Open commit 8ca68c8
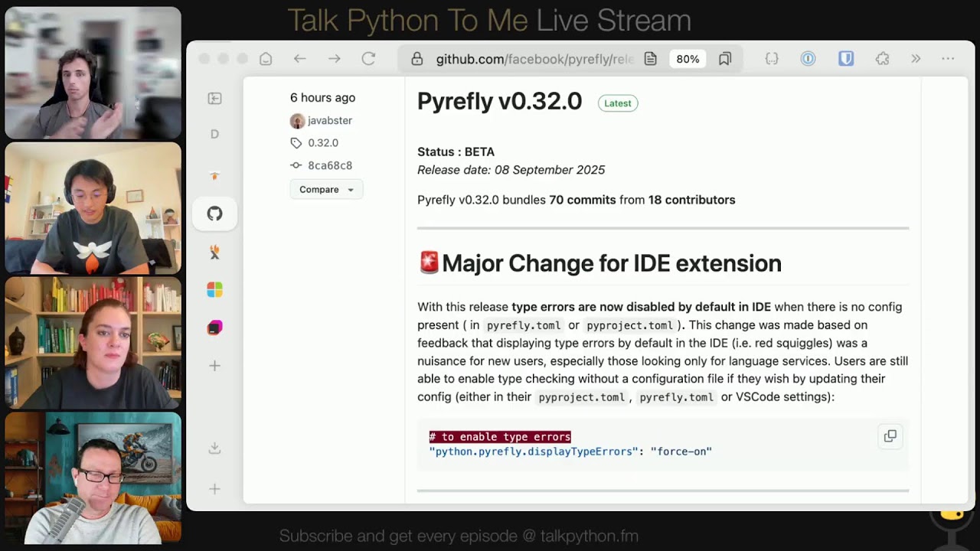This screenshot has height=551, width=980. (329, 165)
